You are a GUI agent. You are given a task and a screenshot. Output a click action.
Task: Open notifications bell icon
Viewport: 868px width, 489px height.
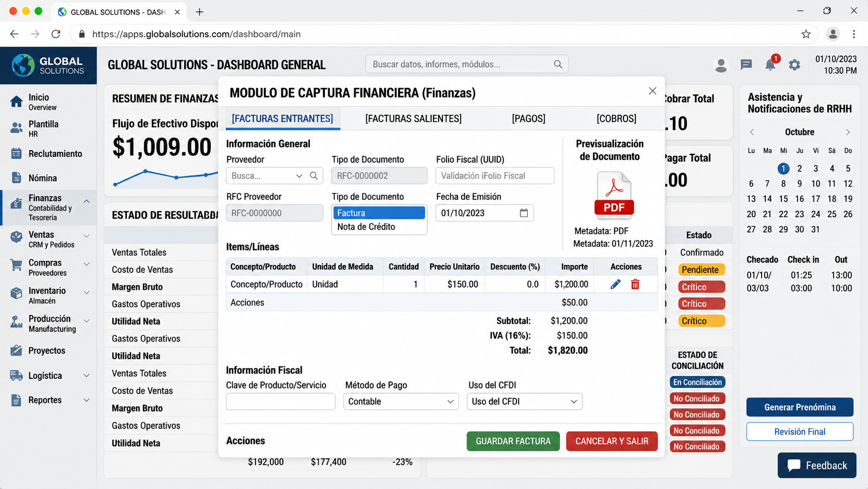[770, 64]
